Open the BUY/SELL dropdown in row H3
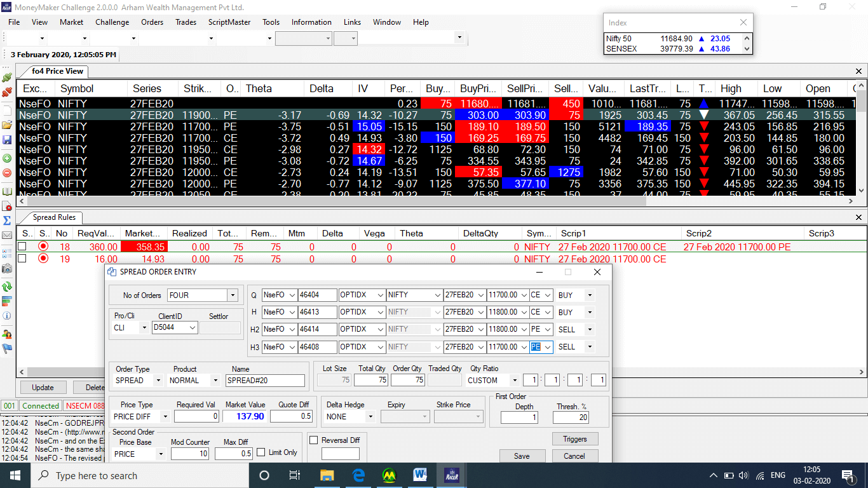868x488 pixels. point(590,347)
